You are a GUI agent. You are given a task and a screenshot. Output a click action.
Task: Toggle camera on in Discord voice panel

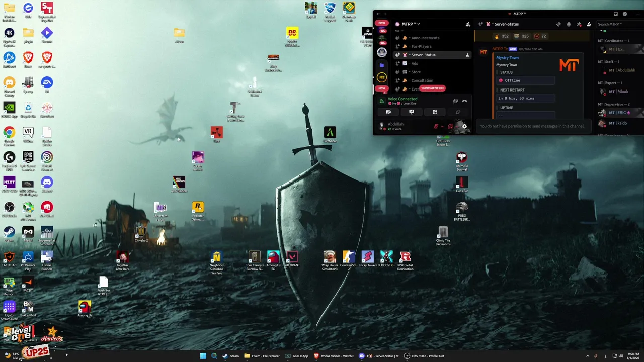(x=388, y=112)
